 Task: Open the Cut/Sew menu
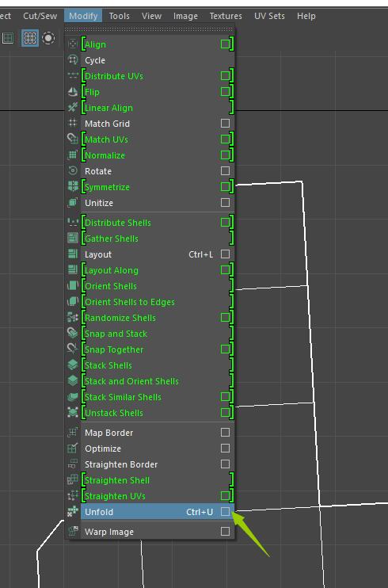click(x=40, y=16)
